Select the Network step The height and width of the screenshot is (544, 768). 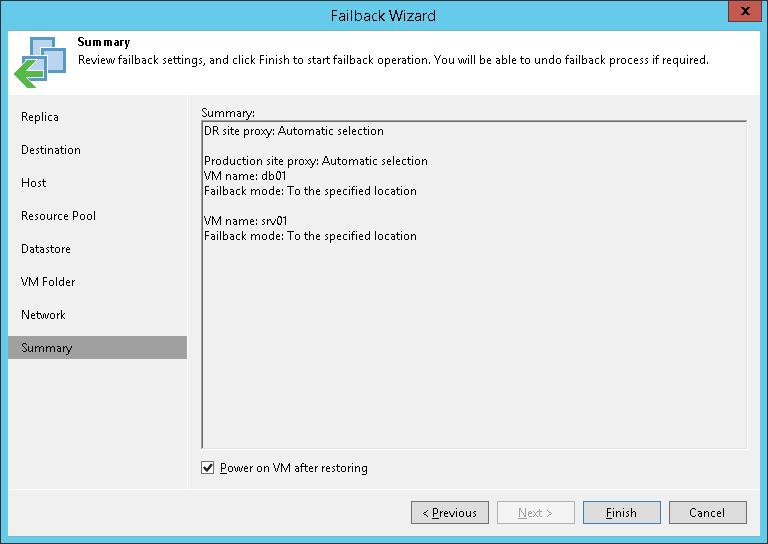pos(43,315)
